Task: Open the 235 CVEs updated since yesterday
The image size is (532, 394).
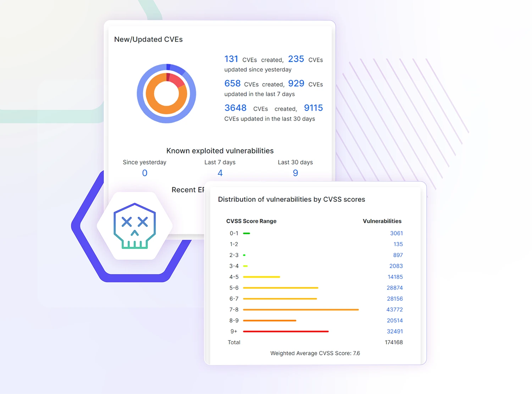Action: click(296, 59)
